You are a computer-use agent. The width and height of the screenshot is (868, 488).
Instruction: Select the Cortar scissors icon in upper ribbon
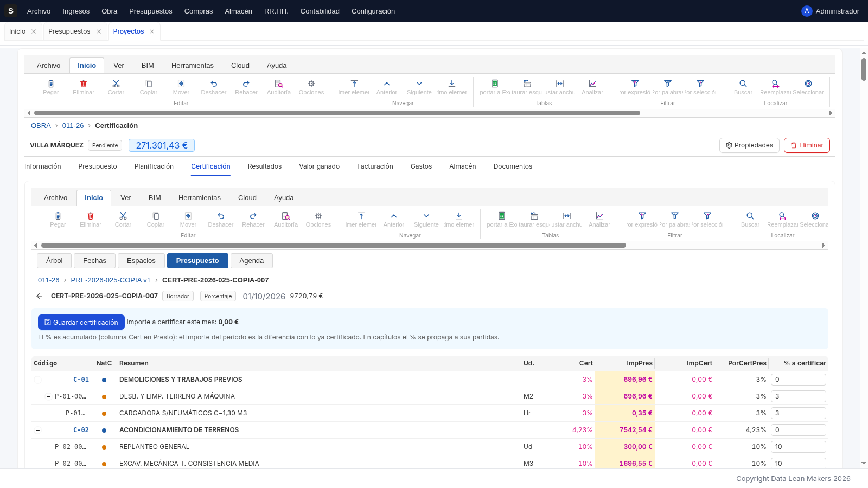click(x=116, y=84)
